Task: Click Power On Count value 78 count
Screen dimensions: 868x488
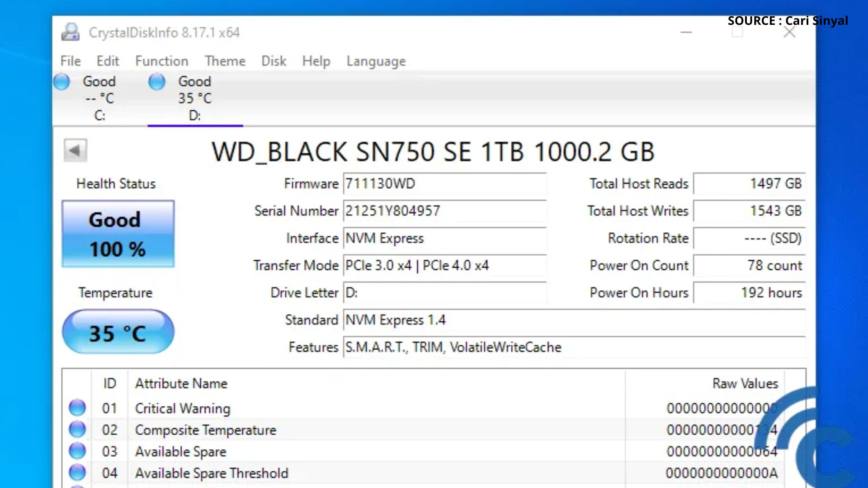Action: coord(749,265)
